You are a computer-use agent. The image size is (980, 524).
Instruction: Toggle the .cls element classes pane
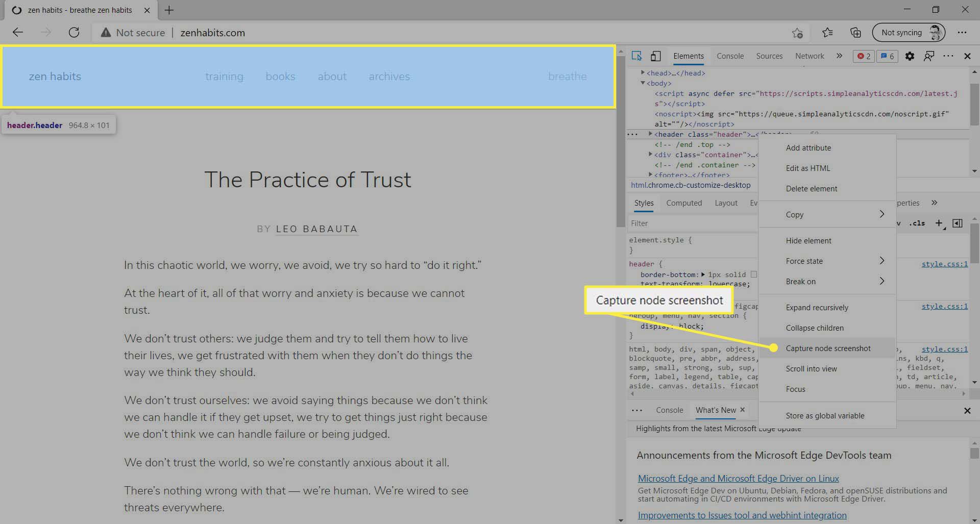point(917,223)
